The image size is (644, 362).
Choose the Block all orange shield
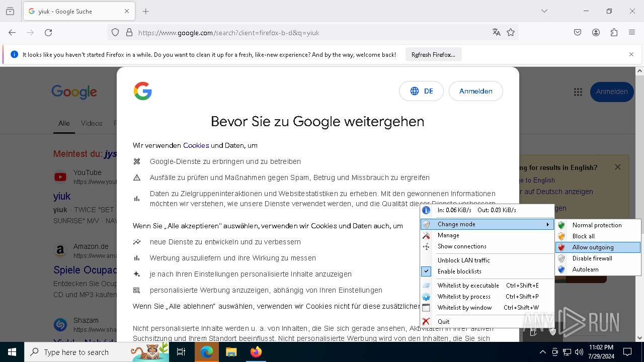tap(561, 236)
